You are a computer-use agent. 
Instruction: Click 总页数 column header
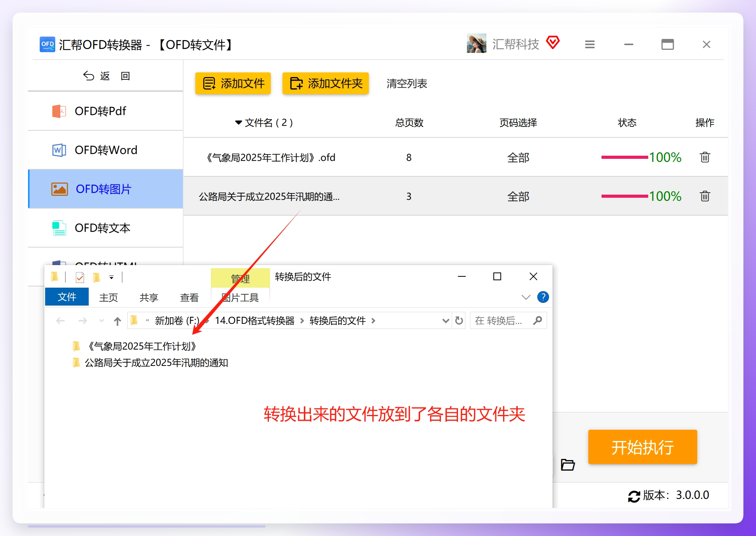[409, 123]
